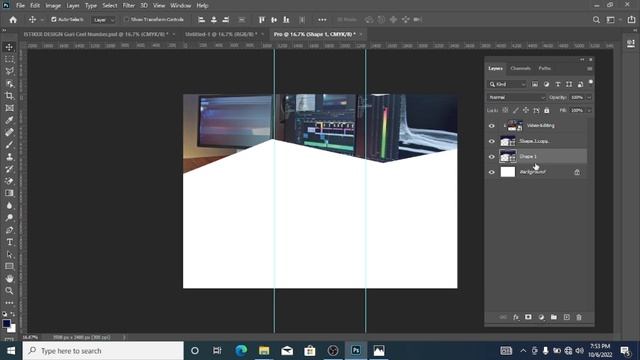Add layer mask icon in Layers panel
This screenshot has height=360, width=640.
[x=528, y=317]
